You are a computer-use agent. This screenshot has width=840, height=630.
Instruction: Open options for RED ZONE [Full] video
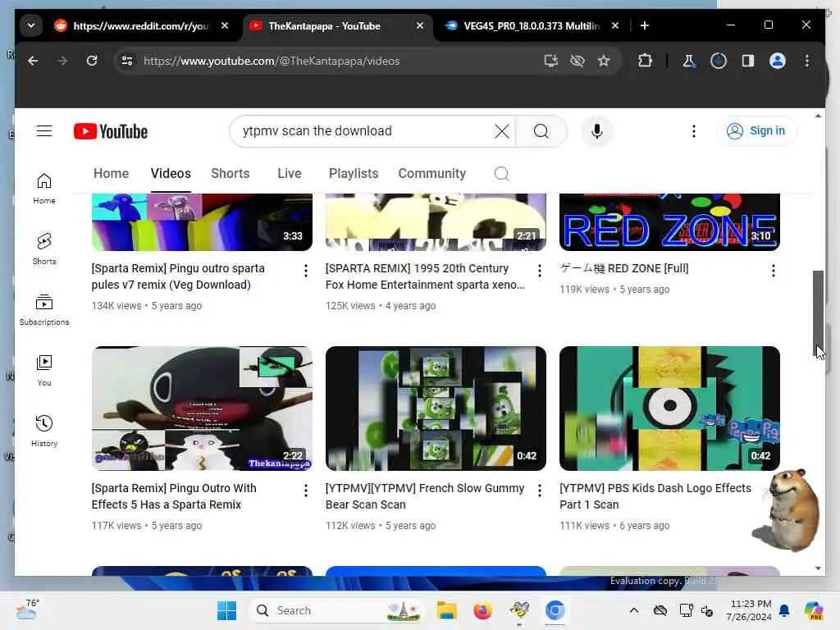point(773,271)
